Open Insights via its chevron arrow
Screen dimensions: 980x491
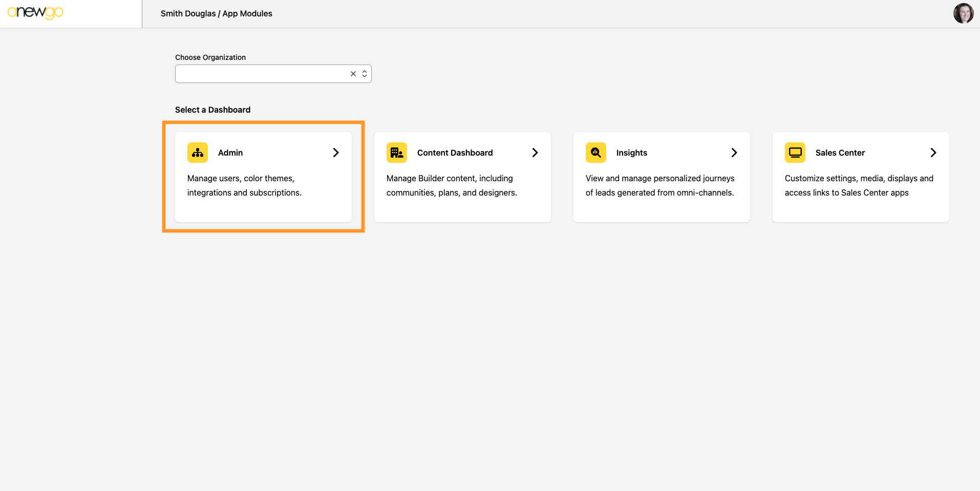tap(734, 153)
